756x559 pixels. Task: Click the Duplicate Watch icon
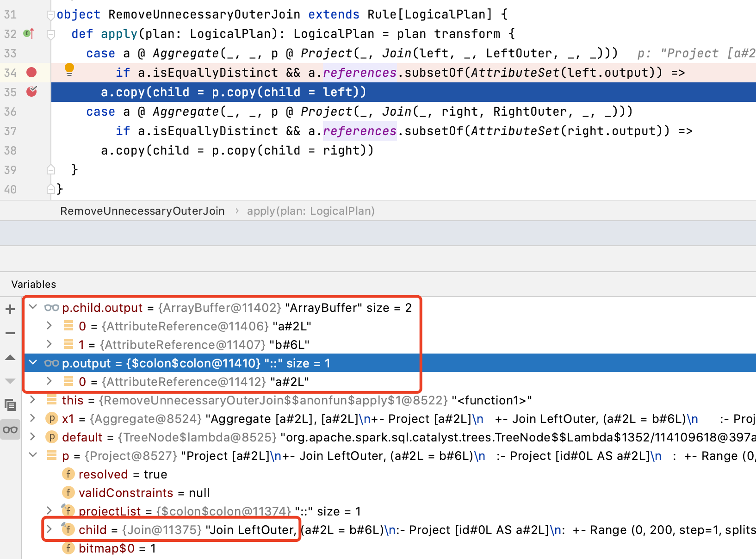tap(10, 405)
